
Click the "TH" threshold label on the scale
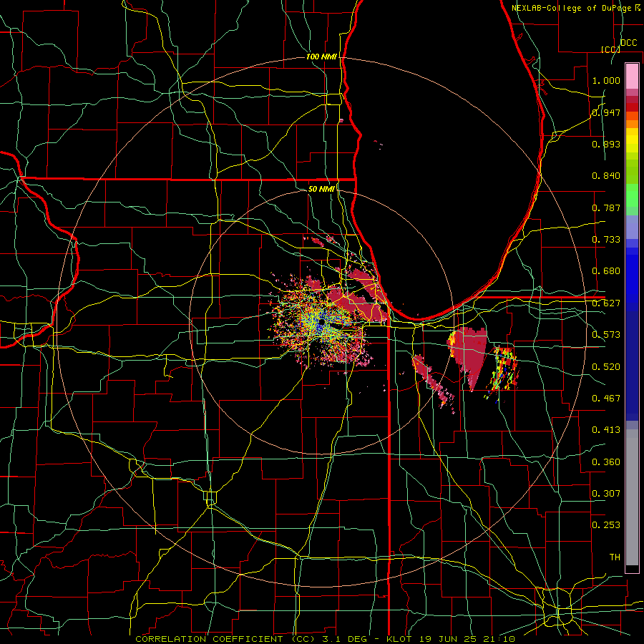click(x=615, y=557)
